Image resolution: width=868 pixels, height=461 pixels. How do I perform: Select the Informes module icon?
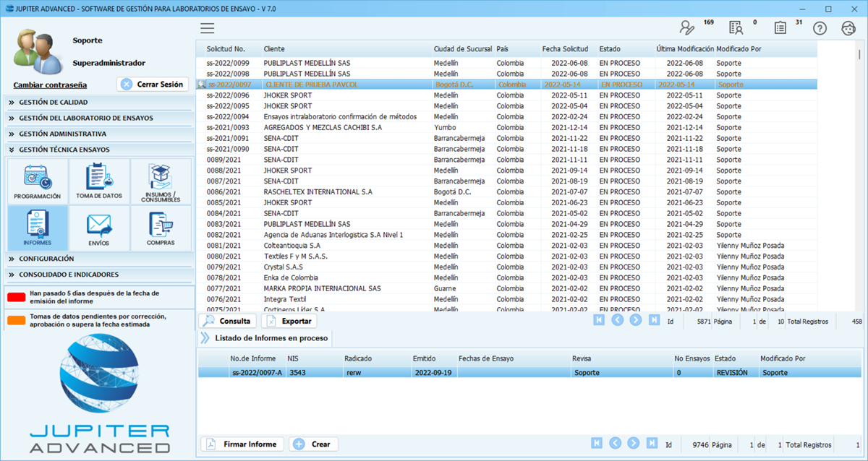point(38,228)
